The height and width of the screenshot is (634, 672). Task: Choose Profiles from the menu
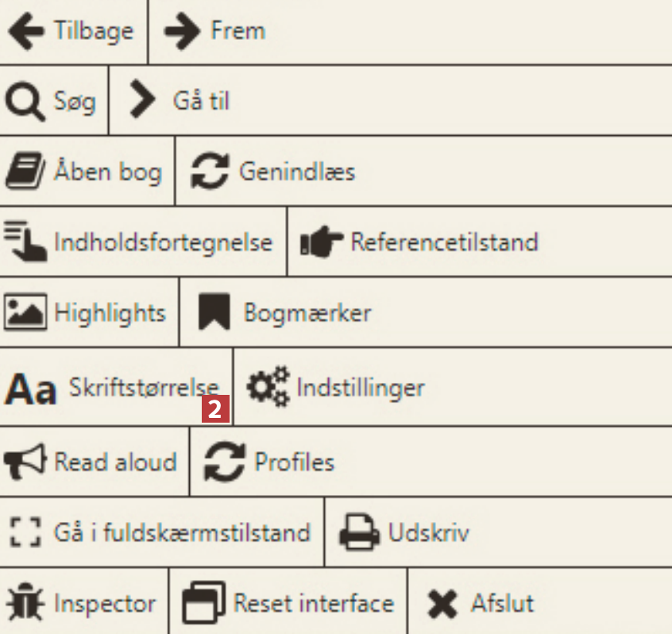click(294, 462)
